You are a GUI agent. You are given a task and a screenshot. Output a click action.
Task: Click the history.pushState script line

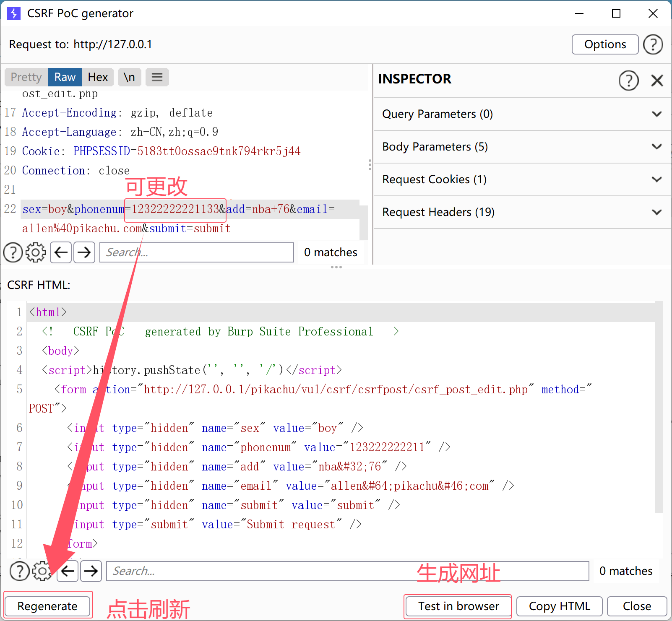pos(192,370)
